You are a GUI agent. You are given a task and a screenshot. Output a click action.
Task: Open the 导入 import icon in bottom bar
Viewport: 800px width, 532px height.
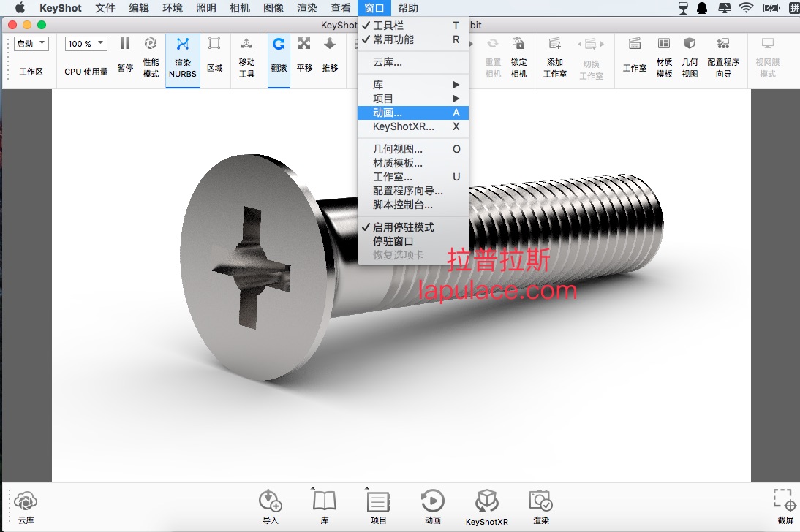[270, 501]
